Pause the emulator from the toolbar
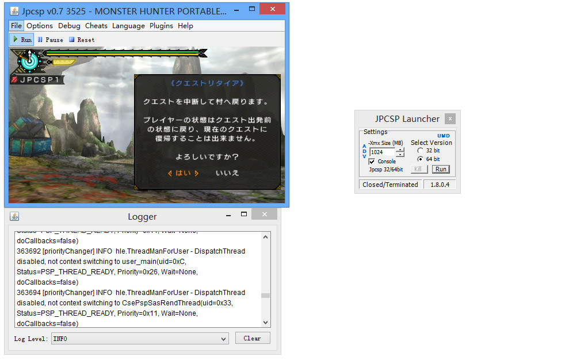588x364 pixels. pyautogui.click(x=50, y=40)
